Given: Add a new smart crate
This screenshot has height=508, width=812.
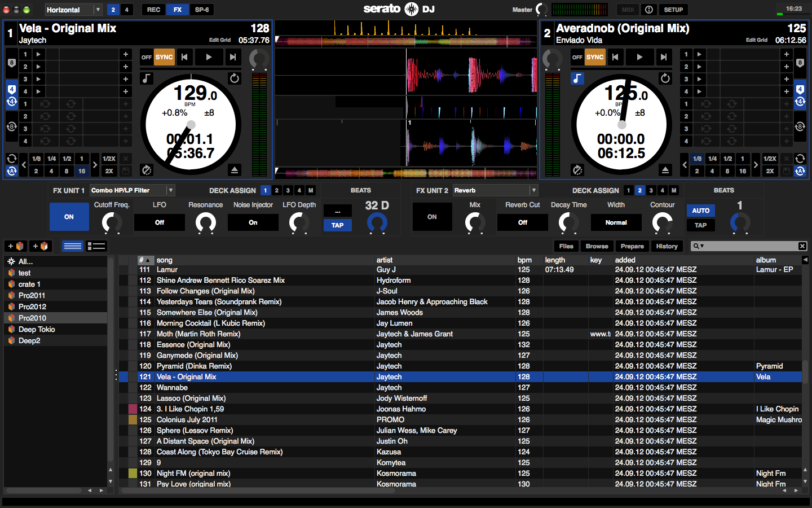Looking at the screenshot, I should (x=40, y=246).
